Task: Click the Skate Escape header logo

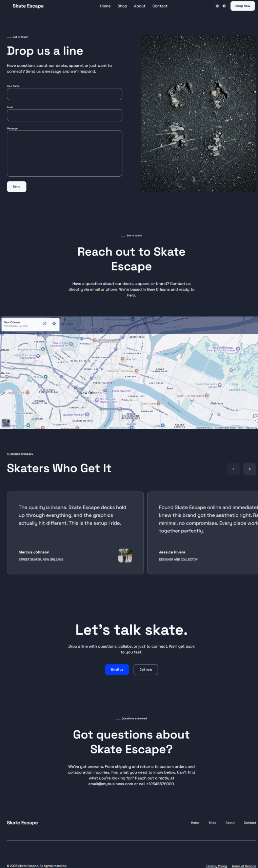Action: coord(28,6)
